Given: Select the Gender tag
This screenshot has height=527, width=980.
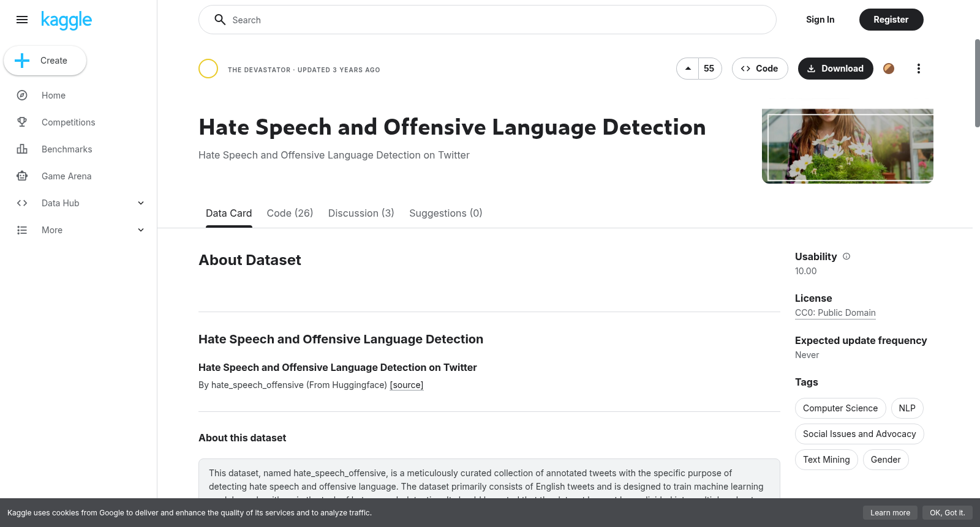Looking at the screenshot, I should point(886,460).
